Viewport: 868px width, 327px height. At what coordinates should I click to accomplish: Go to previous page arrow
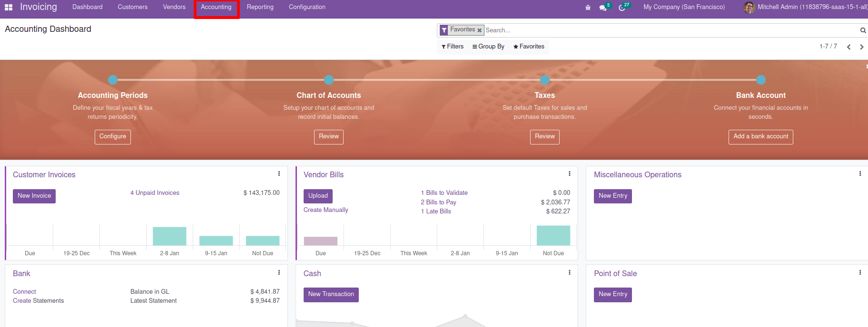(x=848, y=47)
